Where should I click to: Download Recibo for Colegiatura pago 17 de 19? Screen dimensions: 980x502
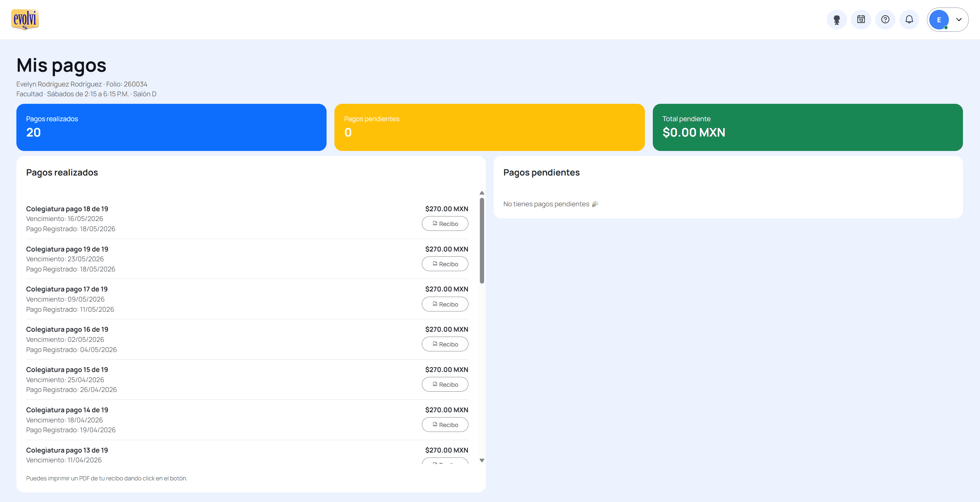point(445,304)
